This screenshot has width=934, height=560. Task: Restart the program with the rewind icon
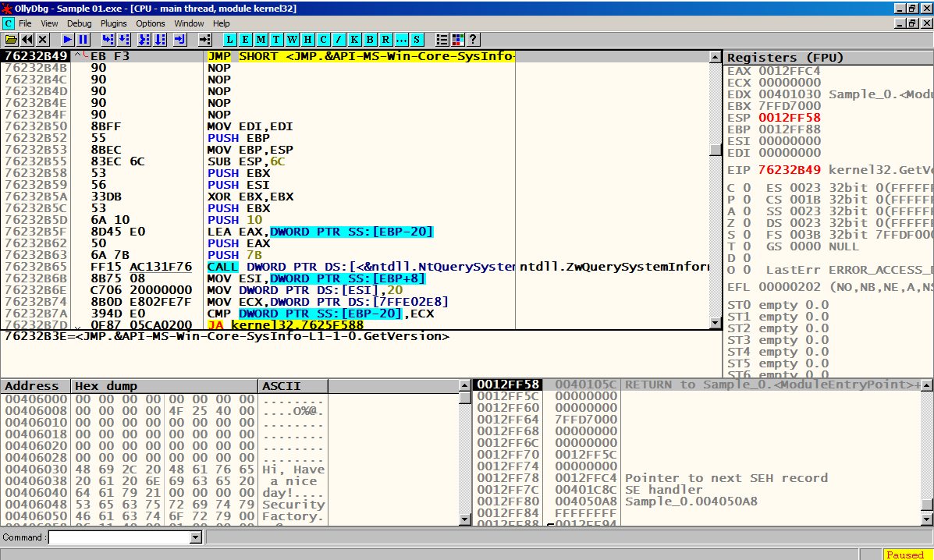point(27,39)
